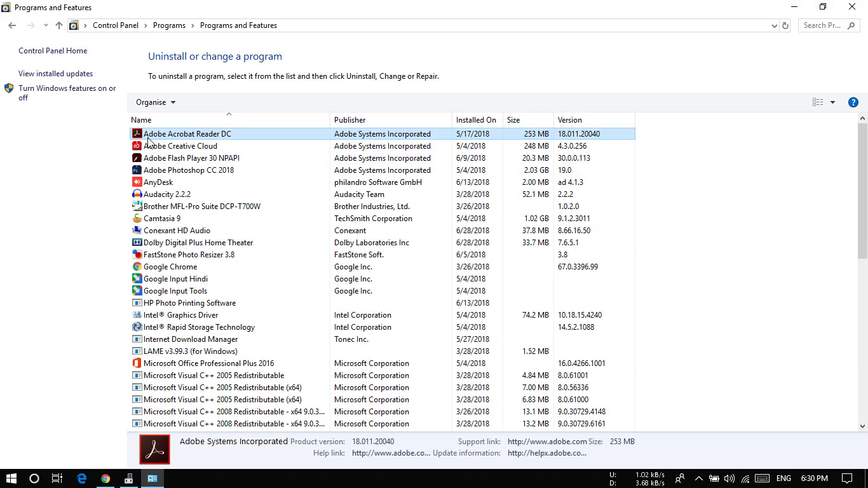Sort list by Publisher column header

pyautogui.click(x=391, y=119)
